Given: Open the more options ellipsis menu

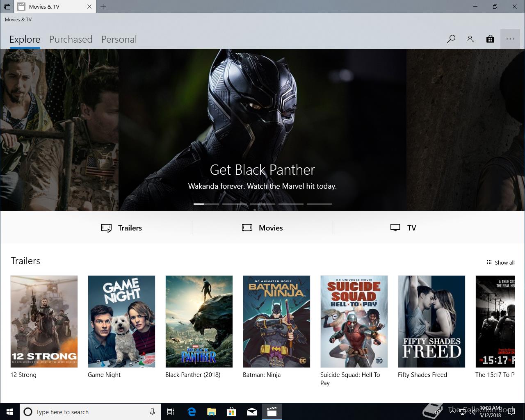Looking at the screenshot, I should [510, 39].
